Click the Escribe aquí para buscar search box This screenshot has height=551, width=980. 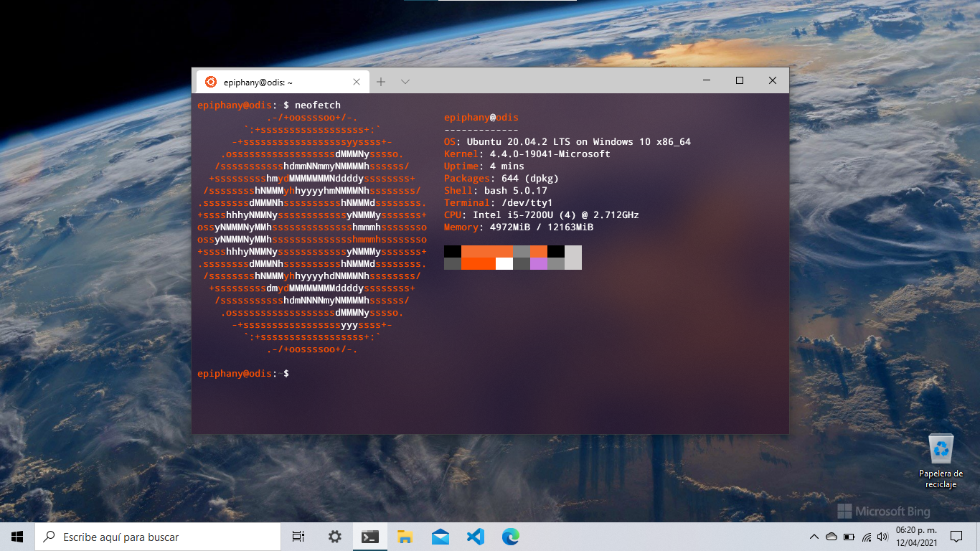tap(157, 537)
